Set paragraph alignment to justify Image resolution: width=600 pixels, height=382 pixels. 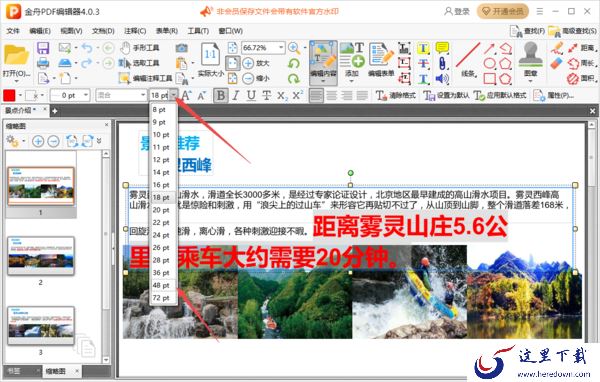point(362,95)
